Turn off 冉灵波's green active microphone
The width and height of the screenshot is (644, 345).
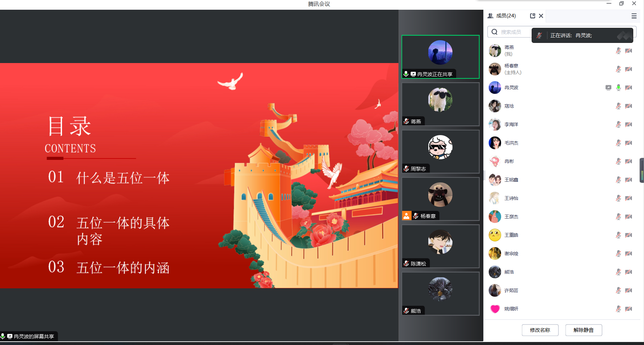pos(618,87)
